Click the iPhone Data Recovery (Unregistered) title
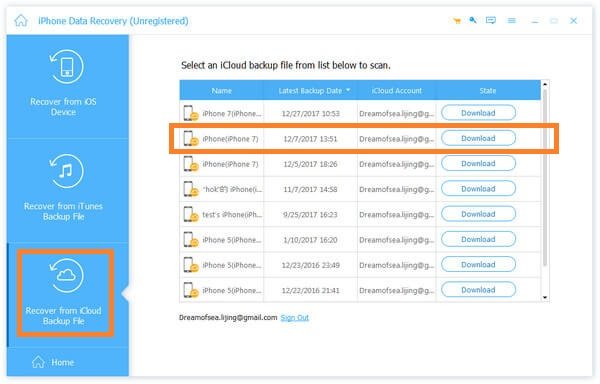The width and height of the screenshot is (600, 384). pyautogui.click(x=113, y=21)
